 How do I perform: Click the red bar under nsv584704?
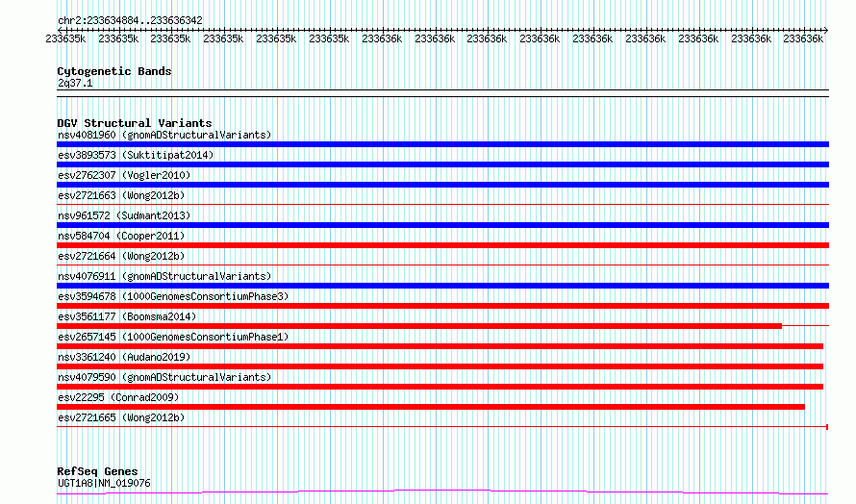(x=442, y=245)
